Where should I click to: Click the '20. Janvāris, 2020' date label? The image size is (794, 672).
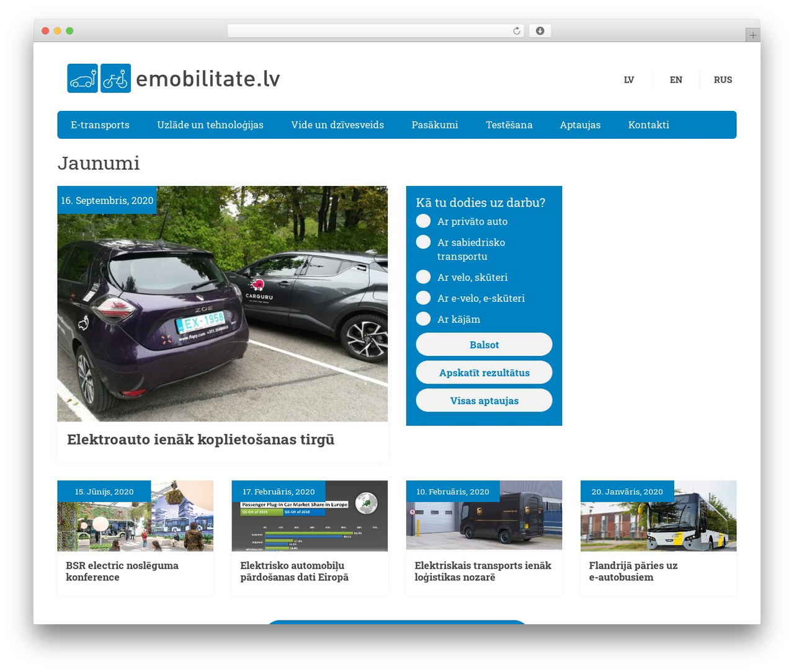[627, 492]
